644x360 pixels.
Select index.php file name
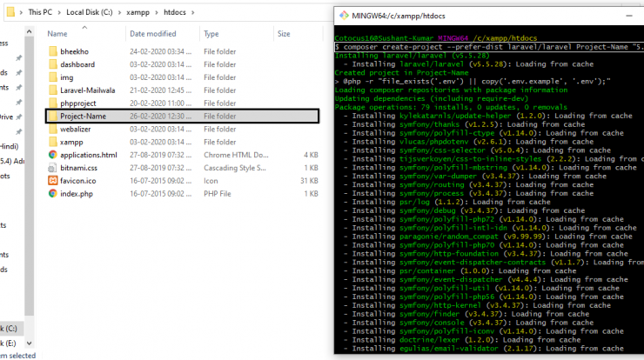tap(77, 194)
